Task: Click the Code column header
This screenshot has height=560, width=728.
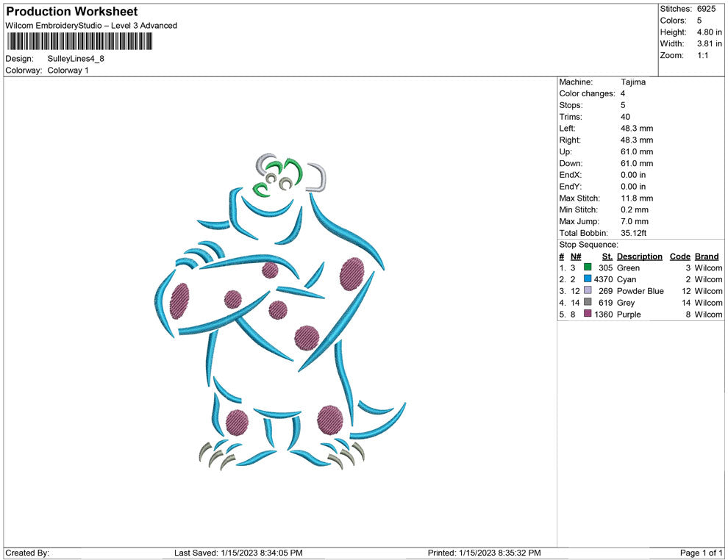Action: tap(679, 256)
